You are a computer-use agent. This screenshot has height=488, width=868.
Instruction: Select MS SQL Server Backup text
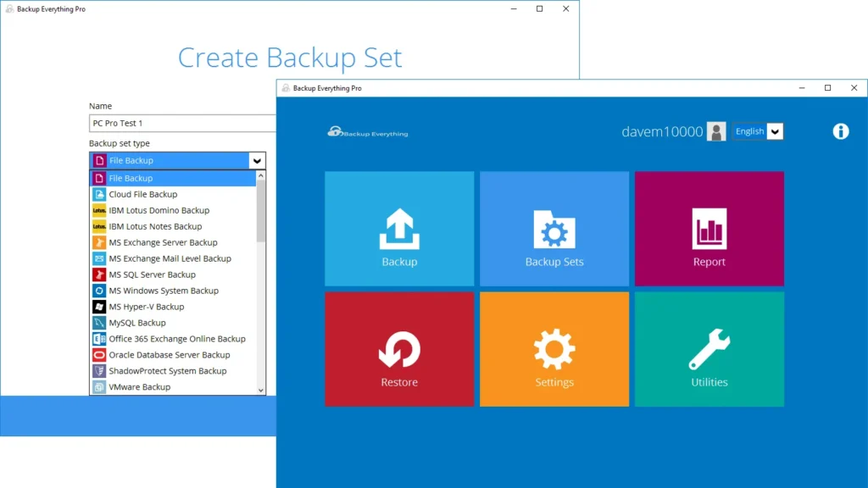pyautogui.click(x=153, y=274)
